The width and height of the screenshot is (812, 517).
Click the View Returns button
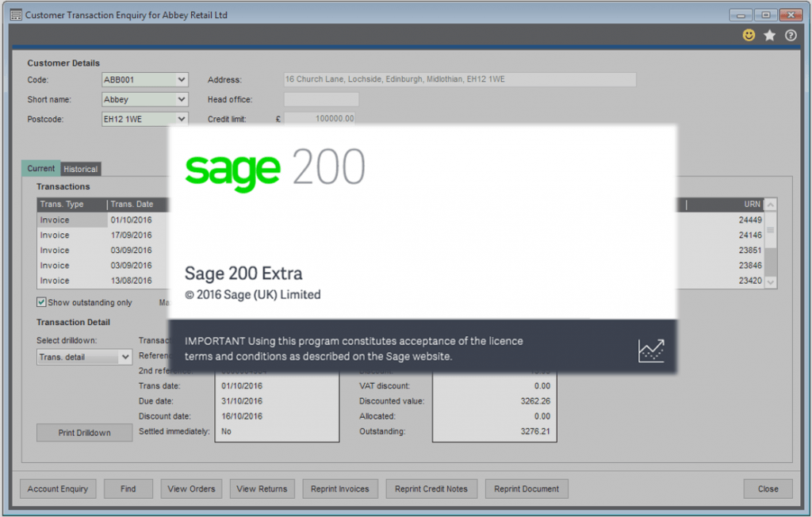[262, 488]
